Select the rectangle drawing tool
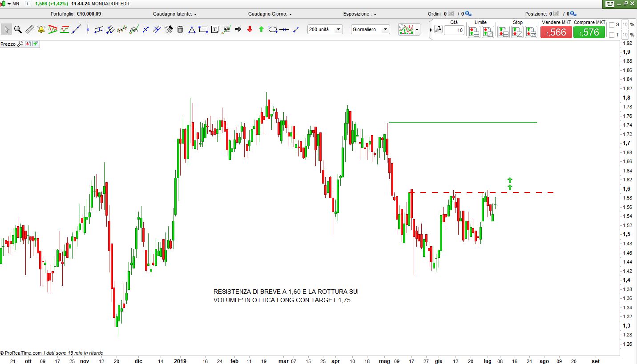 pyautogui.click(x=203, y=30)
